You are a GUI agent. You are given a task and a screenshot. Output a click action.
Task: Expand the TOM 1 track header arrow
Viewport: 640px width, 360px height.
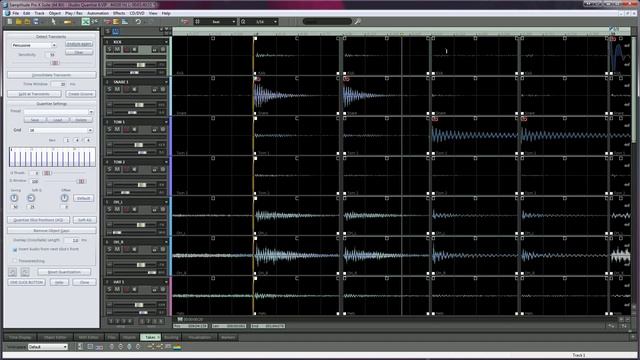166,122
